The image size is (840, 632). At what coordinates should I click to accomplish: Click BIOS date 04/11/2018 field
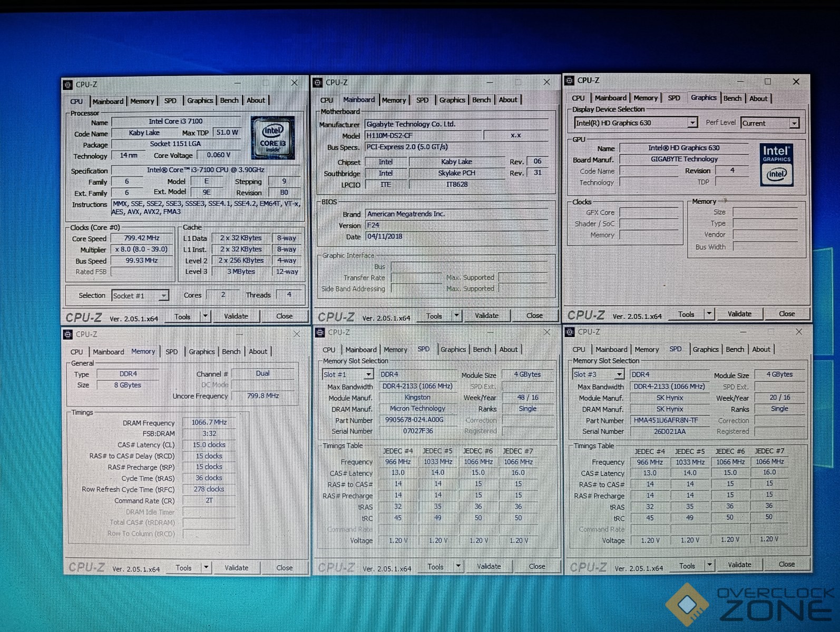click(457, 237)
